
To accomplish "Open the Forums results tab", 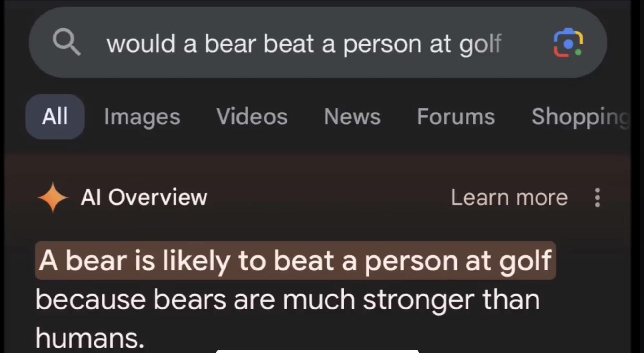I will pos(456,116).
